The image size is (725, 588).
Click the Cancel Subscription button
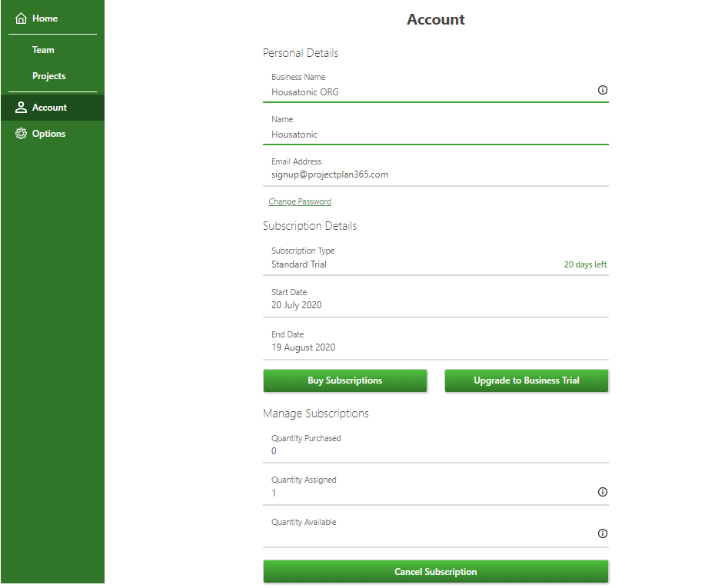(x=436, y=572)
